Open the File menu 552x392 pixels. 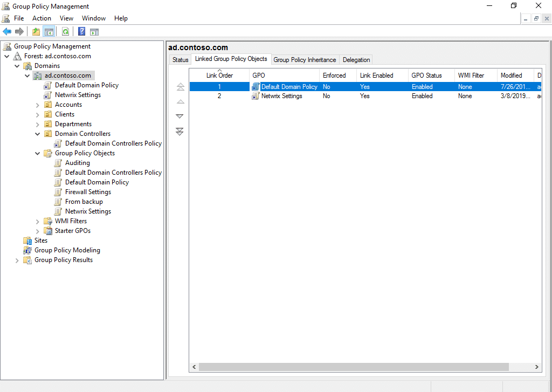click(19, 18)
